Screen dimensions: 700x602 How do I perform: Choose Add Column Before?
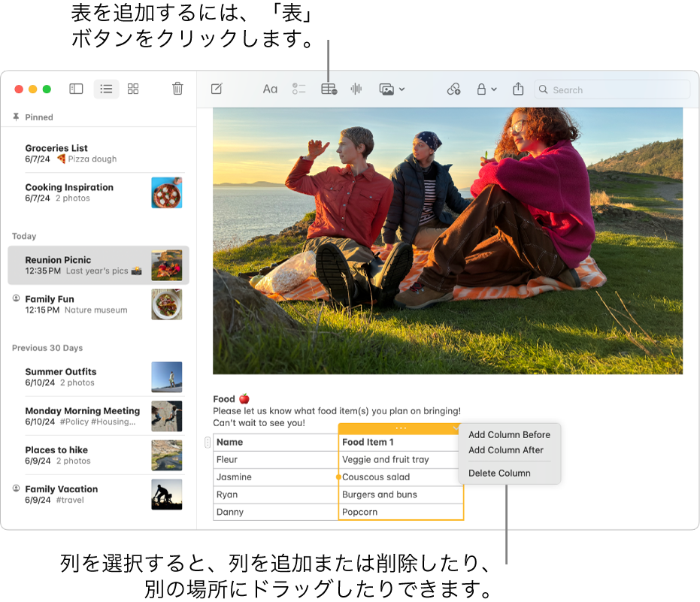[x=509, y=434]
